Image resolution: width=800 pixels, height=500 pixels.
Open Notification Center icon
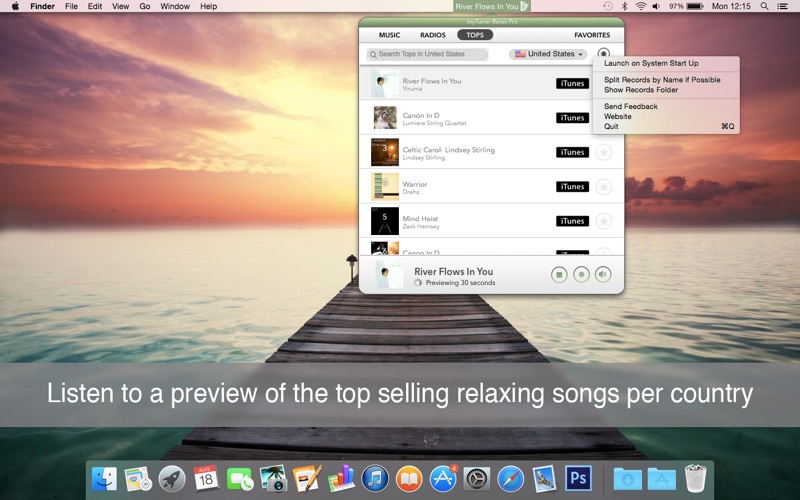(782, 6)
